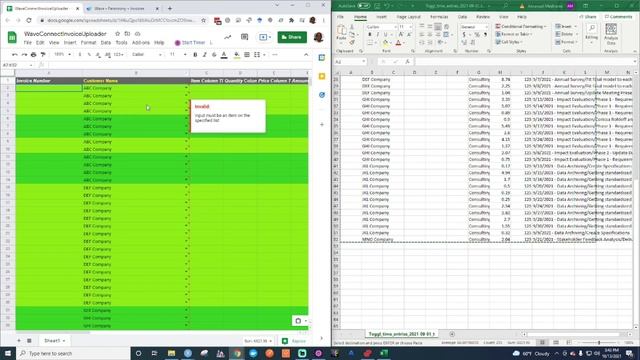640x360 pixels.
Task: Click the Windows Start button
Action: [8, 353]
